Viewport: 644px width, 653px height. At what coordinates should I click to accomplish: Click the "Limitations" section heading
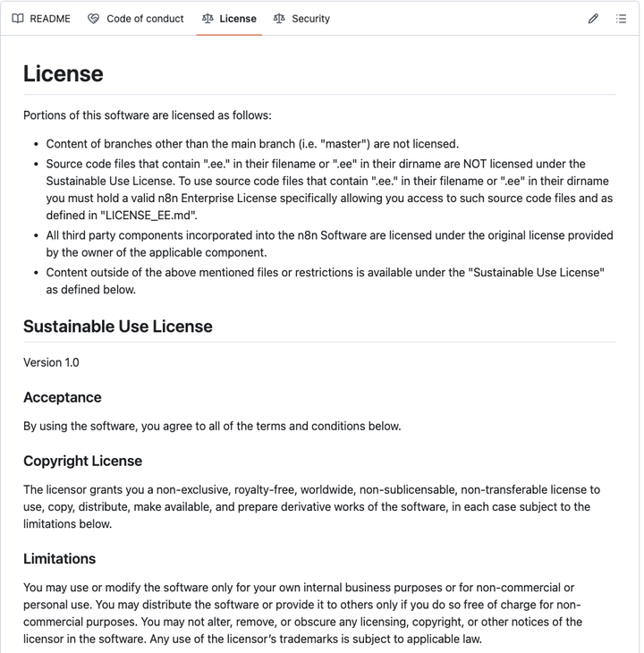[60, 559]
